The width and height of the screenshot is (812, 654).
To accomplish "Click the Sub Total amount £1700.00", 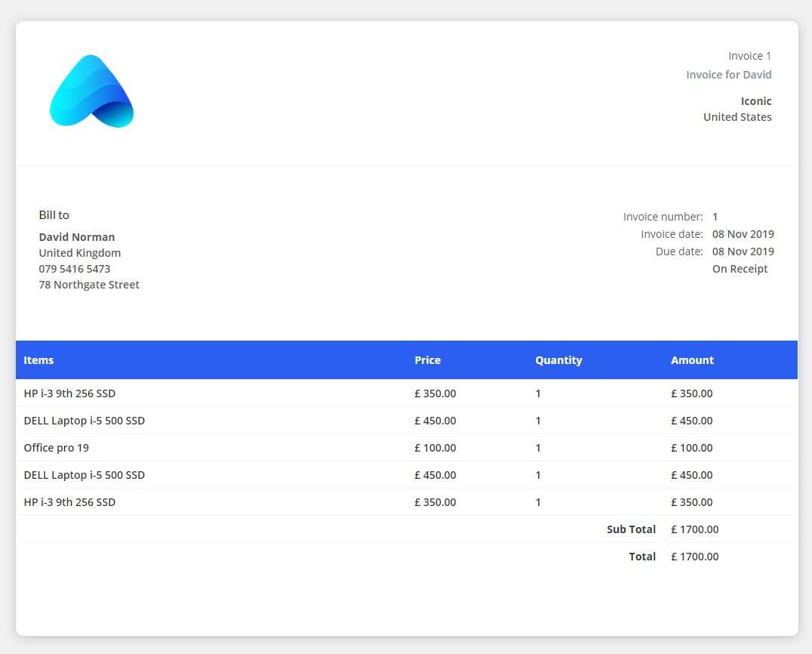I will click(x=694, y=529).
